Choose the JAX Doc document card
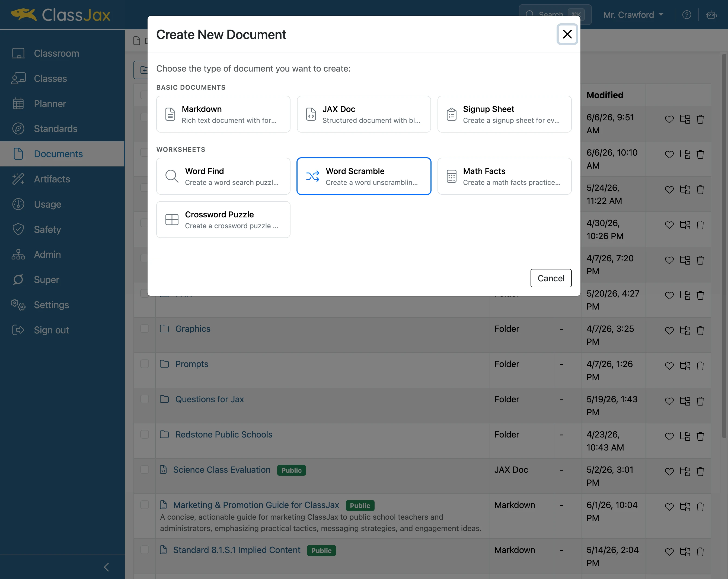 click(x=364, y=114)
